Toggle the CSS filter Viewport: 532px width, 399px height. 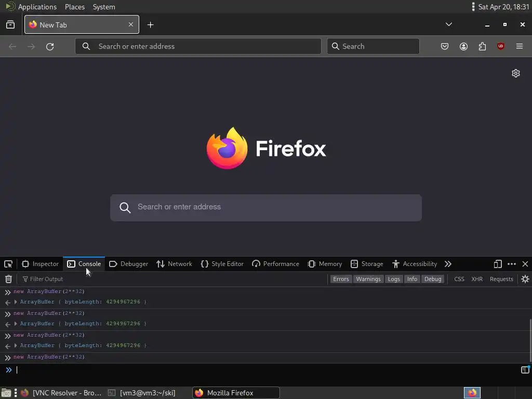pyautogui.click(x=459, y=279)
